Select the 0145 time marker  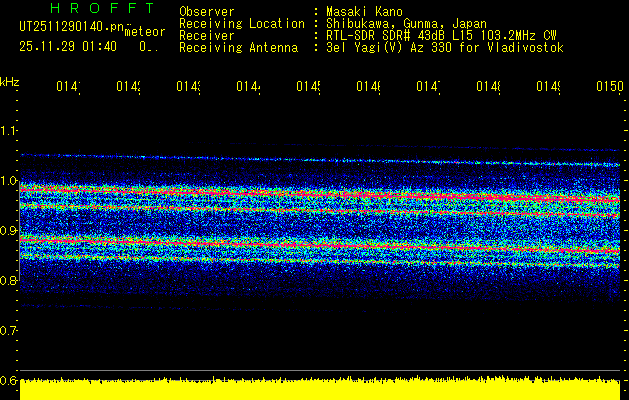coord(307,87)
